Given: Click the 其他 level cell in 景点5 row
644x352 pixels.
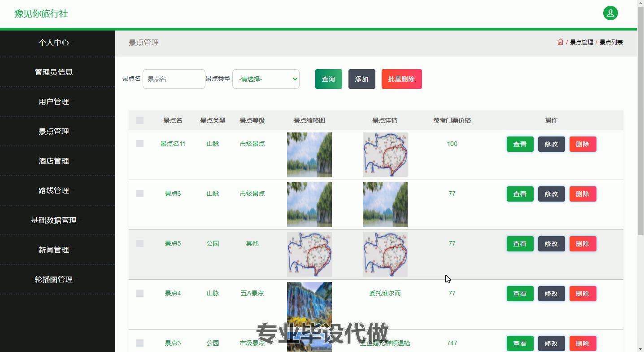Looking at the screenshot, I should (x=252, y=243).
